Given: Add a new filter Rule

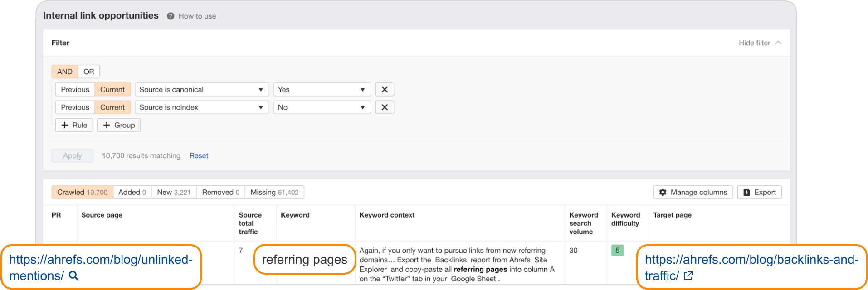Looking at the screenshot, I should (74, 125).
